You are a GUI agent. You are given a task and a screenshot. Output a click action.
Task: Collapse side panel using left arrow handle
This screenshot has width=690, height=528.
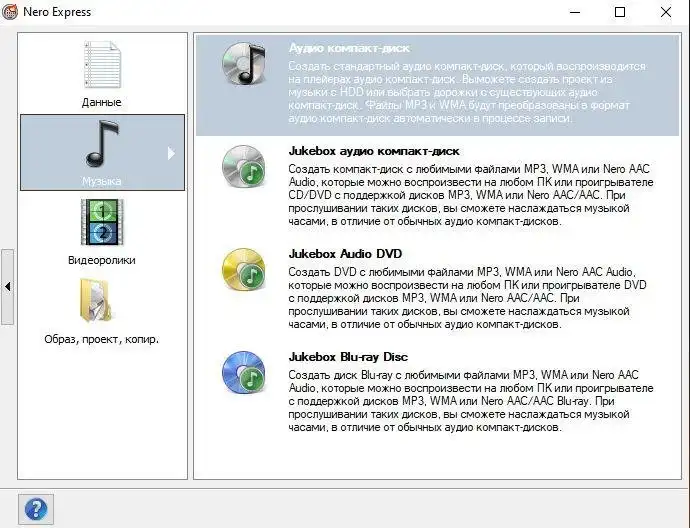point(7,287)
